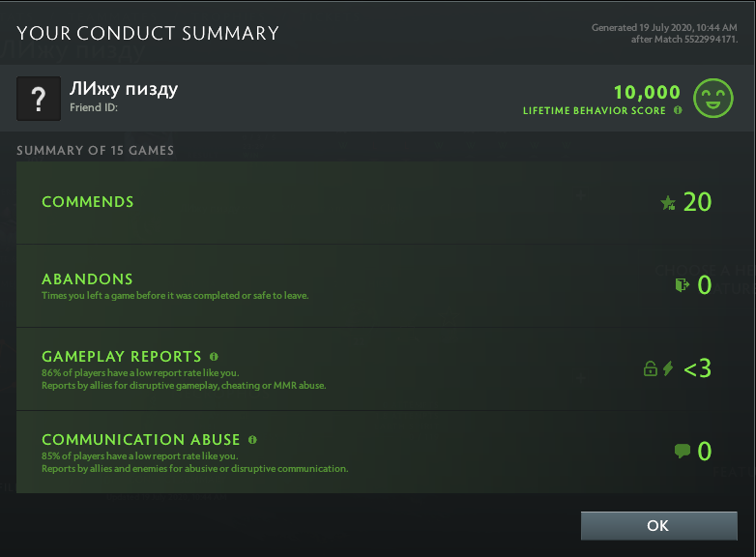Click the info icon beside Lifetime Behavior Score
The width and height of the screenshot is (756, 557).
[678, 110]
